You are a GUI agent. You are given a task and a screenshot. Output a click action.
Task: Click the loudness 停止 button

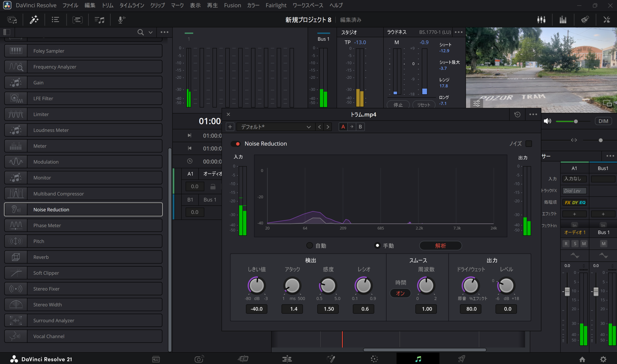(398, 105)
